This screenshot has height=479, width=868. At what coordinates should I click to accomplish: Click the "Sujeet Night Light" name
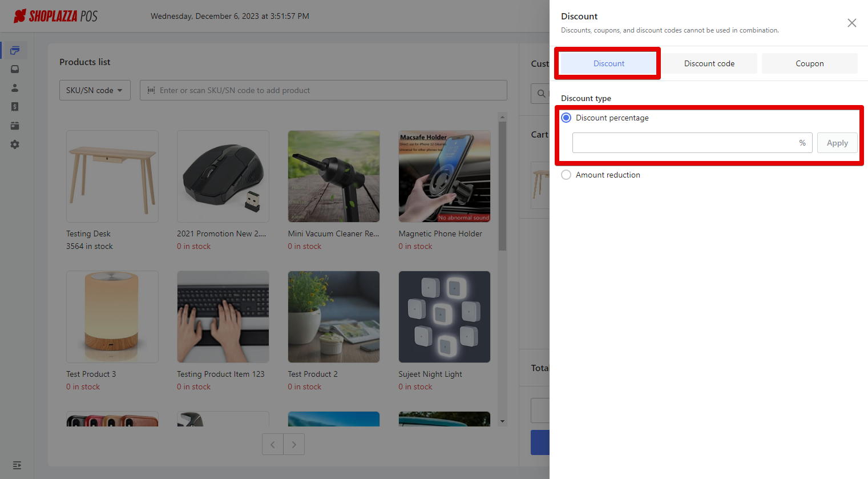pos(430,374)
